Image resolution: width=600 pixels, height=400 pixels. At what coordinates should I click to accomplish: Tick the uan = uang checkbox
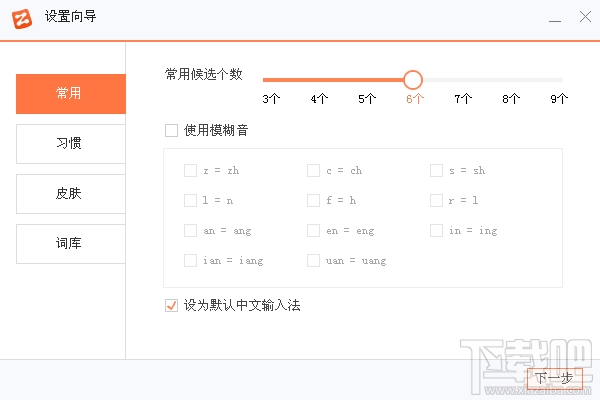(x=313, y=260)
